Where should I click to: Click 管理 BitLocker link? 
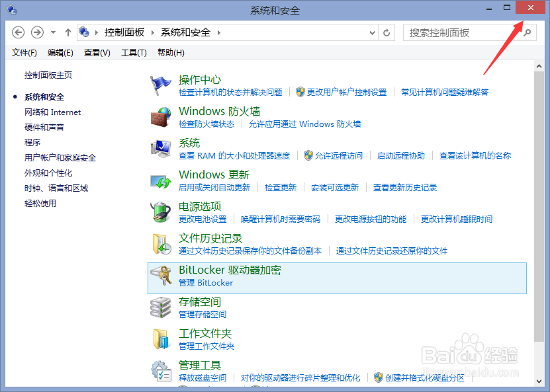(206, 283)
